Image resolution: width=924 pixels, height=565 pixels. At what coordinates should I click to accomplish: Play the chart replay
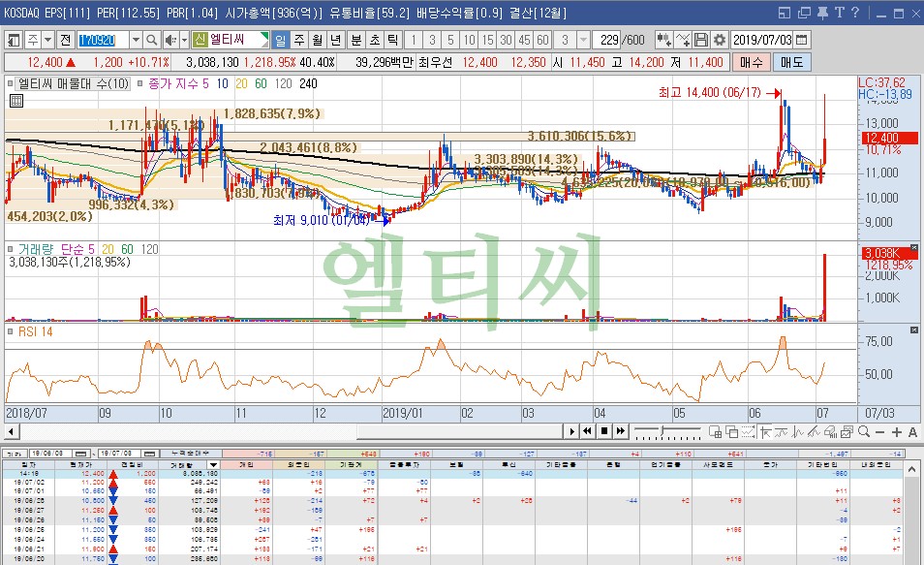pyautogui.click(x=571, y=431)
